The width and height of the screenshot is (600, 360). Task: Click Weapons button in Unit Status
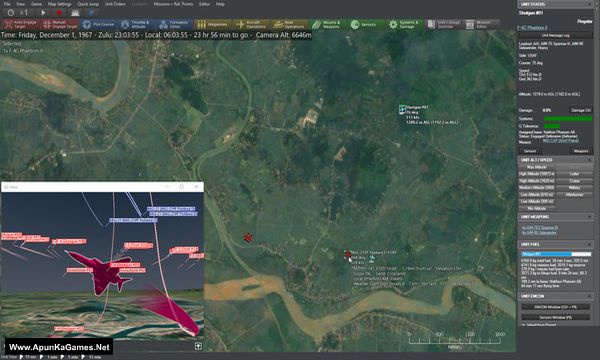(581, 151)
